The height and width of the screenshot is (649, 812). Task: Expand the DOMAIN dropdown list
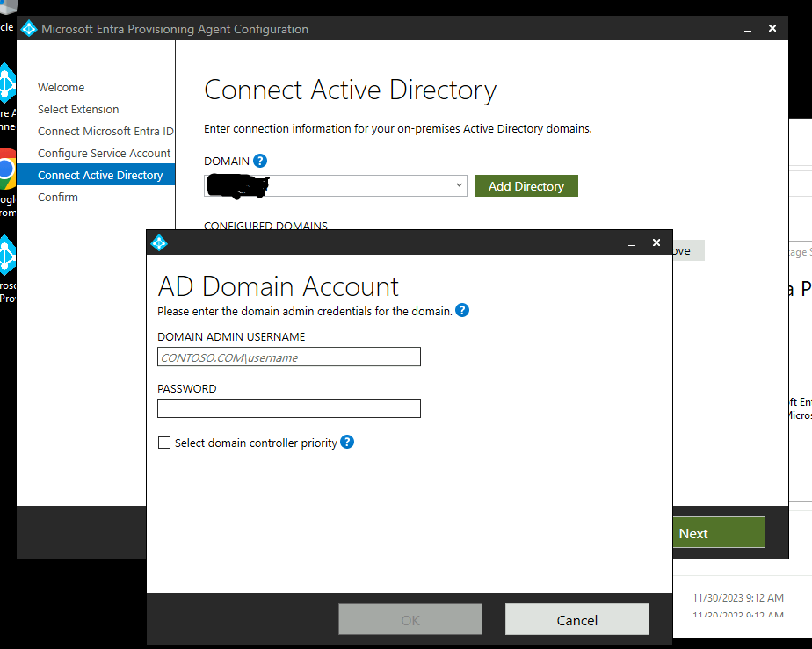click(x=459, y=185)
